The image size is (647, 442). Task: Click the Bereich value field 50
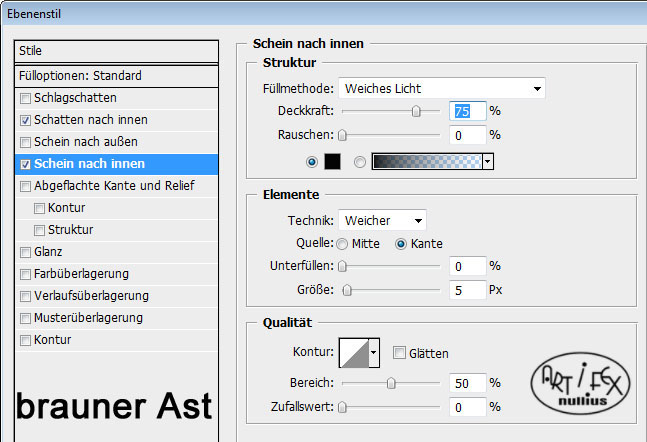click(x=468, y=383)
